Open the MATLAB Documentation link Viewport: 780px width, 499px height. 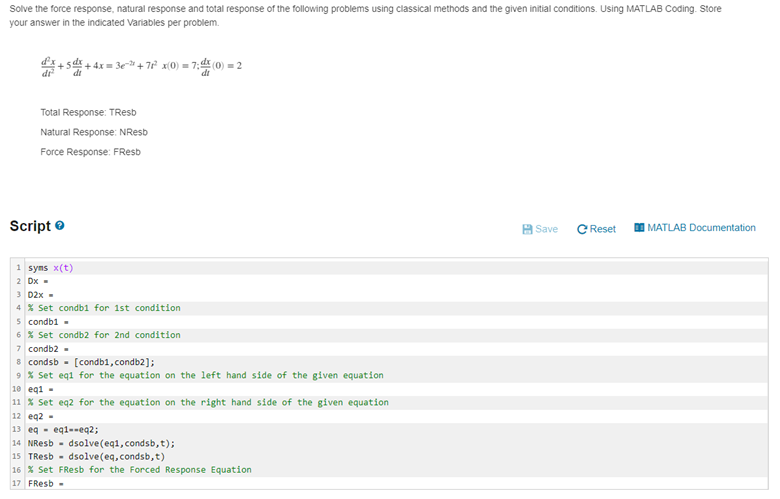point(701,227)
